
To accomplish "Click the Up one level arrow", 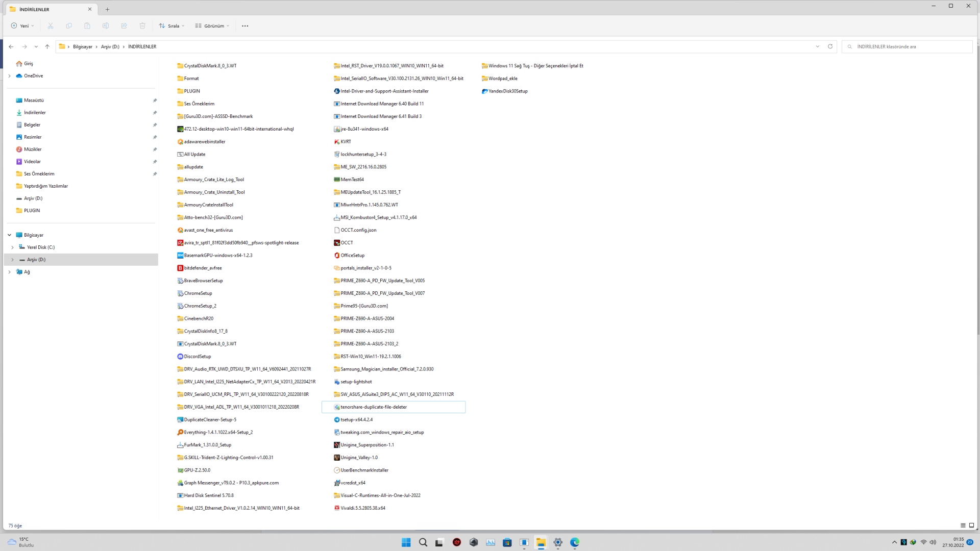I will pos(47,46).
